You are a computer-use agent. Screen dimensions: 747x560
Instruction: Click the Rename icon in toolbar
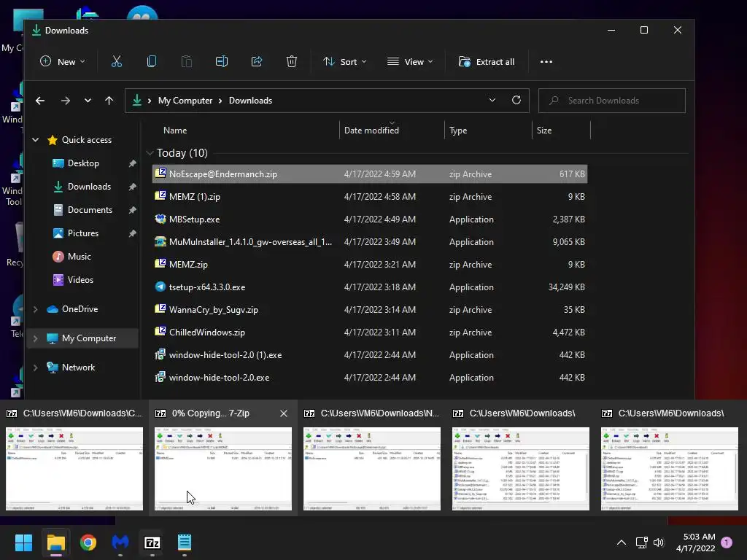[x=222, y=61]
